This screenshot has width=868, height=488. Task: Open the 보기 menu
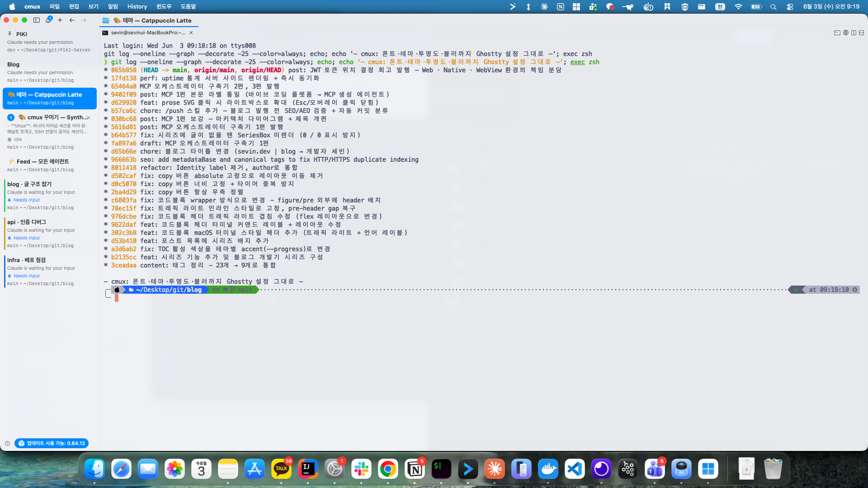pos(94,6)
